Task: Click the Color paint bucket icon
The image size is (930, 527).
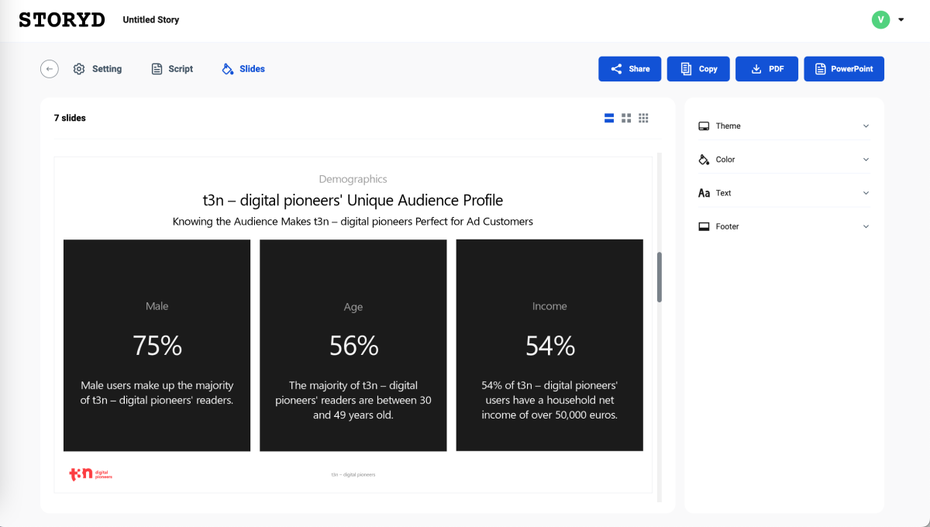Action: point(704,159)
